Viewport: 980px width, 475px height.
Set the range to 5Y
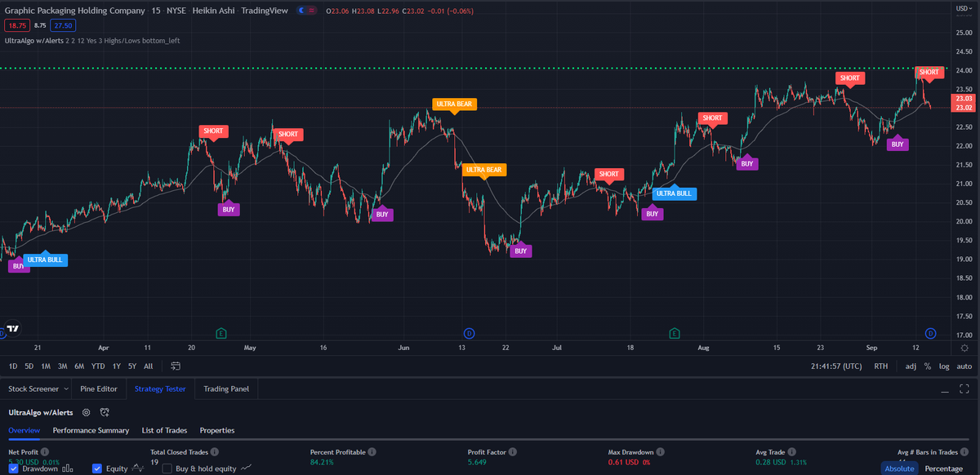pos(132,366)
